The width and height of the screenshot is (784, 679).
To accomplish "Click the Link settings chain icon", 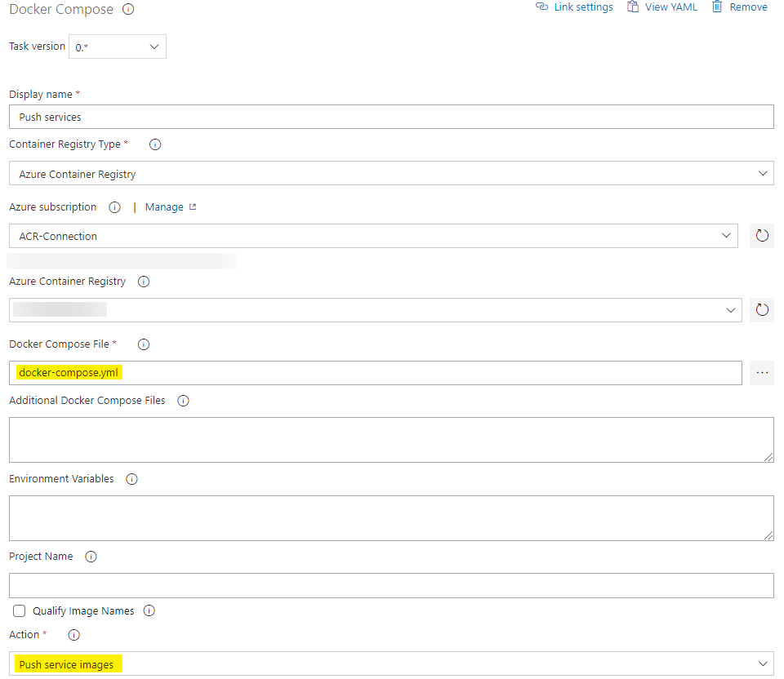I will [541, 7].
